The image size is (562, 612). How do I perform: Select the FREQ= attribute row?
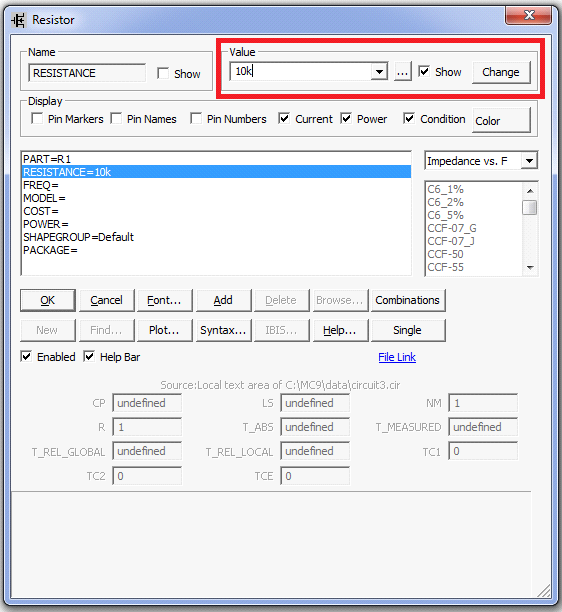(217, 185)
